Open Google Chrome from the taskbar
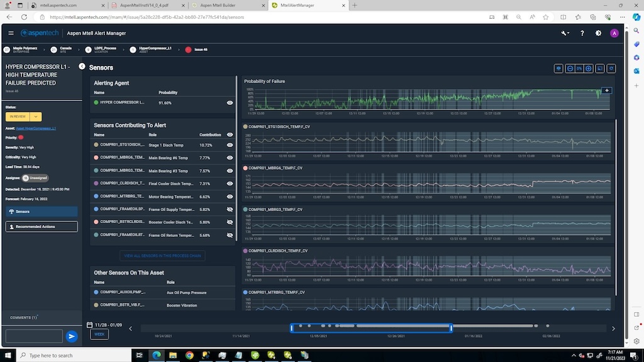The height and width of the screenshot is (362, 644). click(189, 355)
